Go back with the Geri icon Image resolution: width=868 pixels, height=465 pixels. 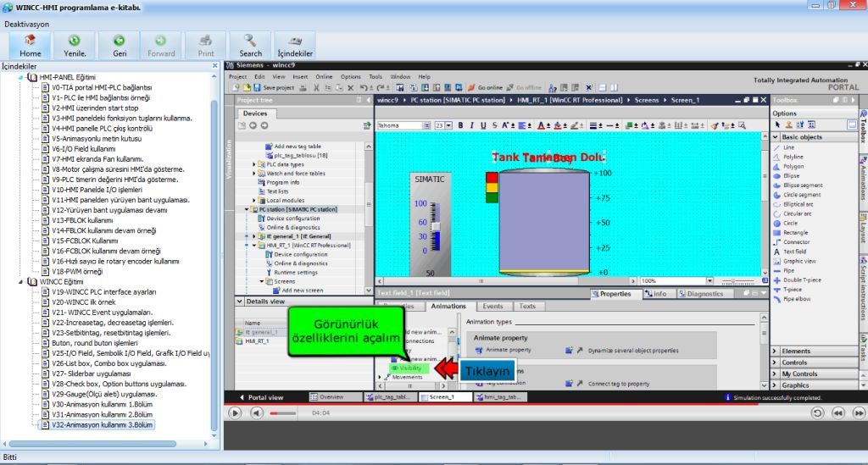coord(120,45)
